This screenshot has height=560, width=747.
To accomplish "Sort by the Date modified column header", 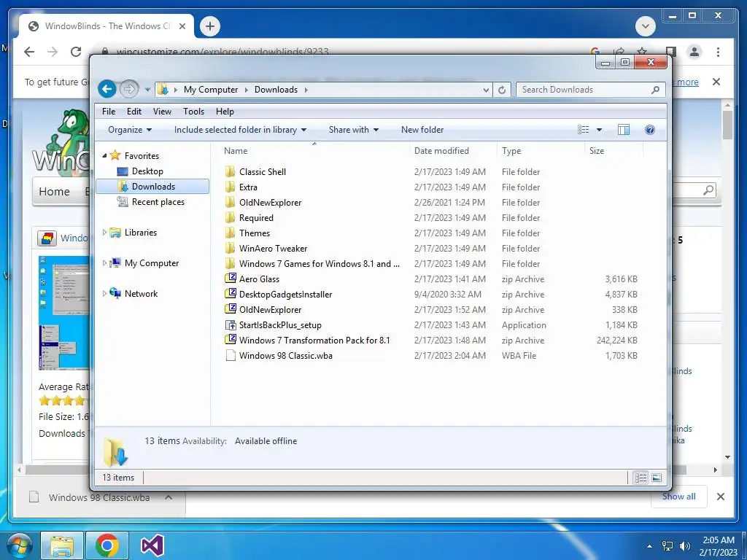I will [441, 151].
